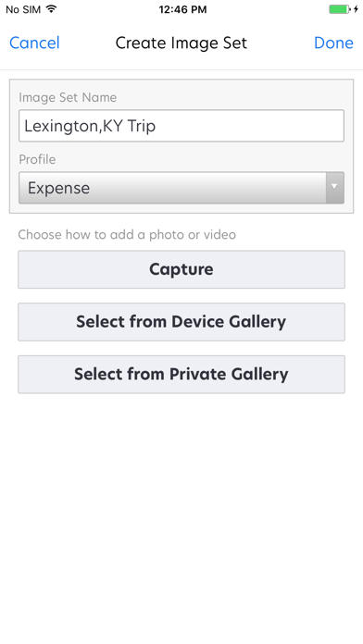Cancel creating the image set
This screenshot has width=363, height=644.
coord(34,43)
